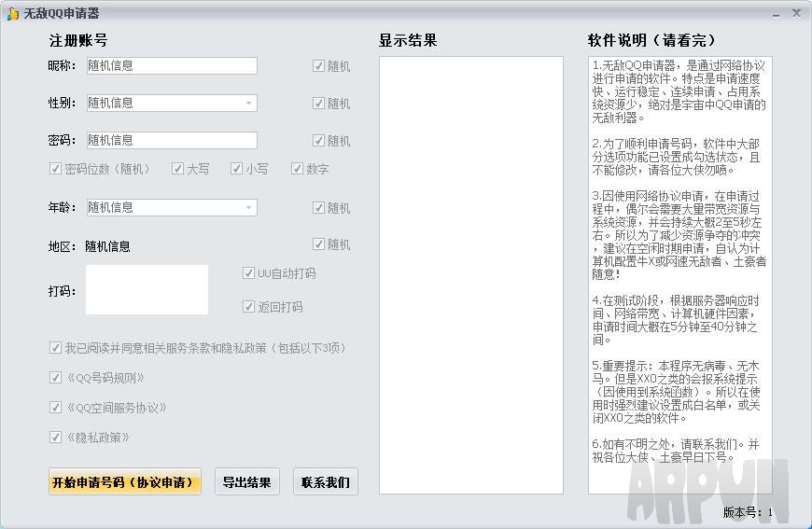Screen dimensions: 812x529
Task: Click the 注册账号 heading
Action: [78, 40]
